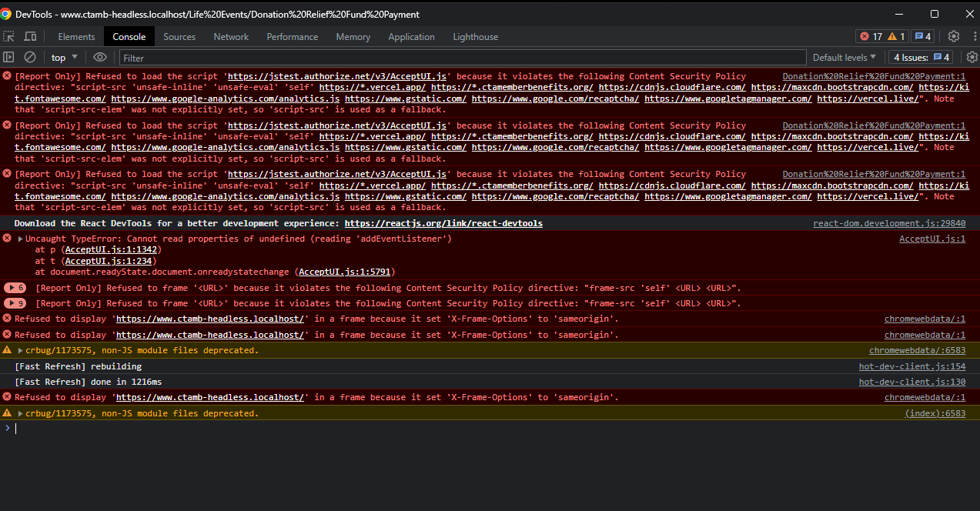Viewport: 980px width, 511px height.
Task: Open hot-dev-client.js:154 source link
Action: pos(911,366)
